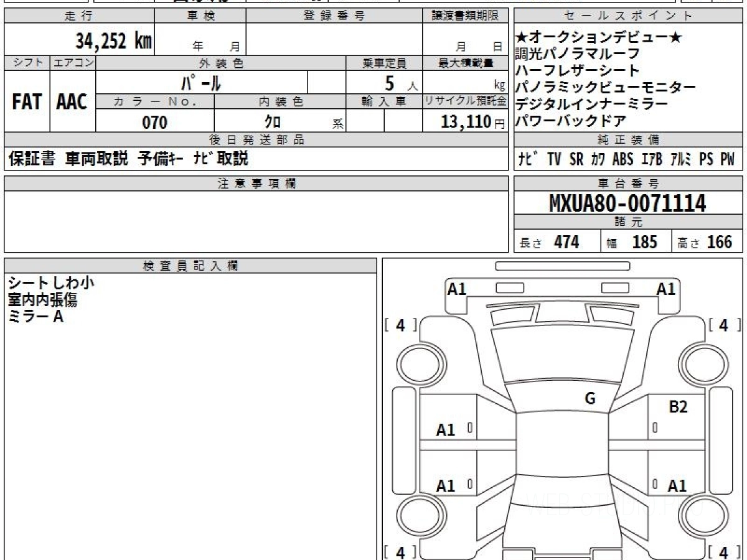Image resolution: width=747 pixels, height=560 pixels.
Task: Select the 保証書 item
Action: coord(32,159)
